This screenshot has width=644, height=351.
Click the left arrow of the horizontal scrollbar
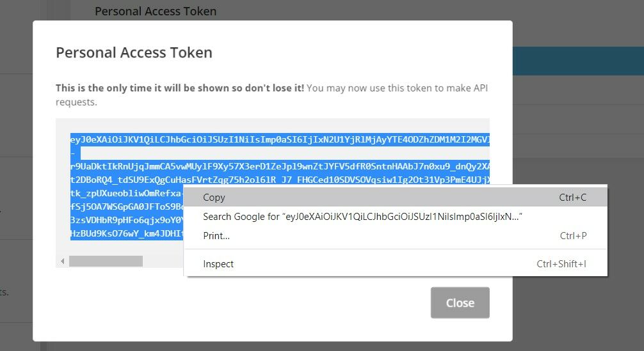tap(63, 261)
